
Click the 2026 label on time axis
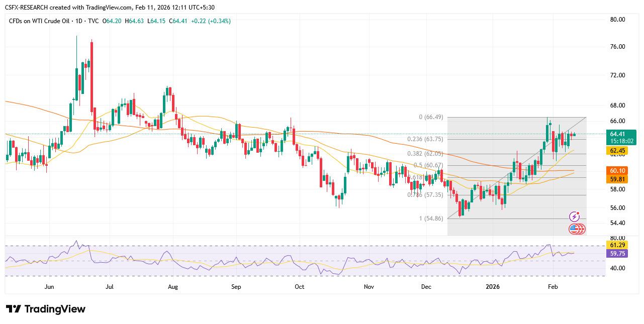(x=493, y=287)
